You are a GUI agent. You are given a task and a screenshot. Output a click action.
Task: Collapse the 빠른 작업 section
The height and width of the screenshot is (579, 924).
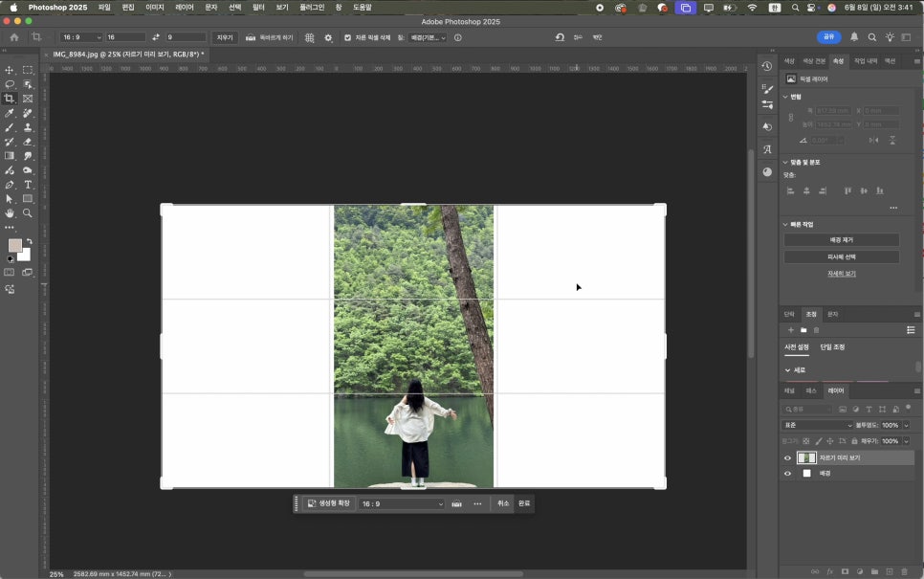point(785,225)
